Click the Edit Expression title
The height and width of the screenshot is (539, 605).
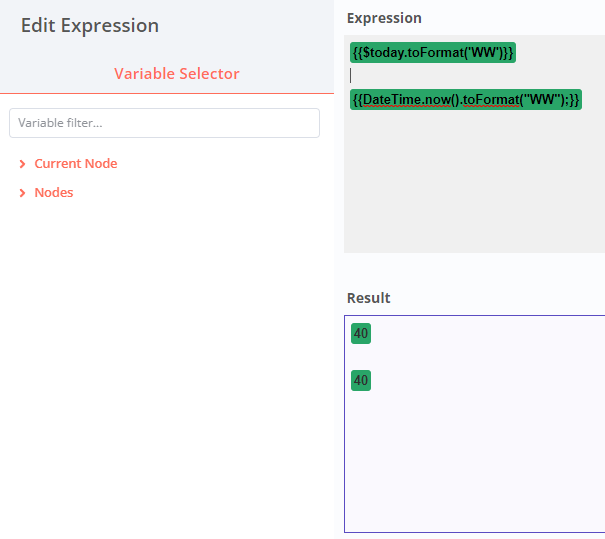point(90,26)
